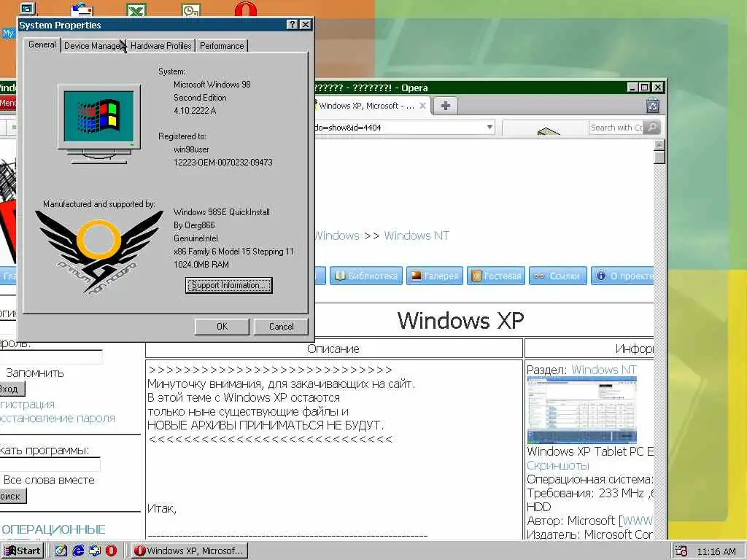
Task: Click the product ID 12223-OEM-0070232-09473
Action: click(x=223, y=163)
